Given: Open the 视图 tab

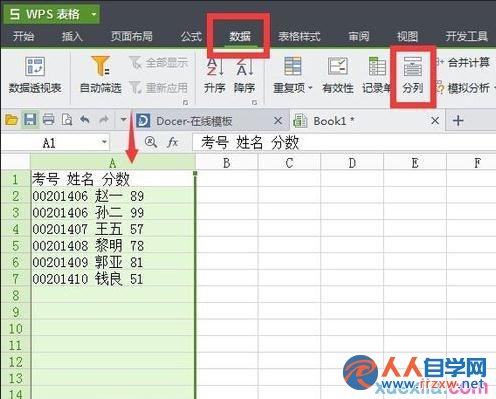Looking at the screenshot, I should coord(407,36).
